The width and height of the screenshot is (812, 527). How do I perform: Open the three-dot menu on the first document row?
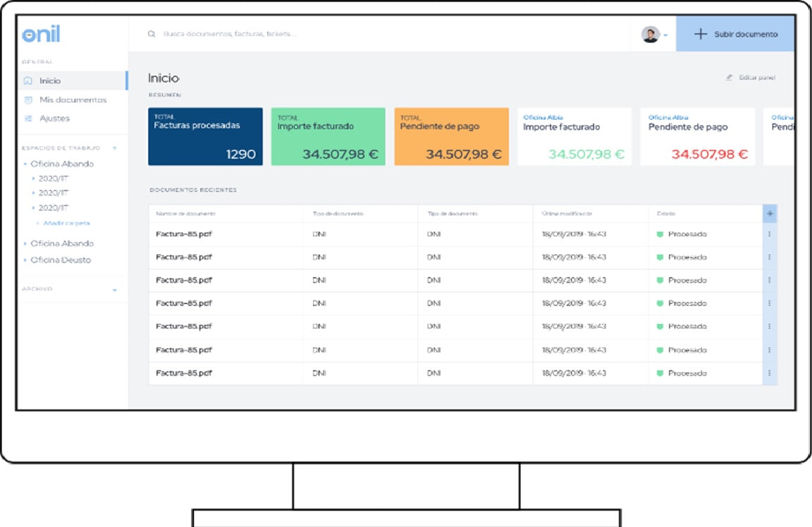770,234
